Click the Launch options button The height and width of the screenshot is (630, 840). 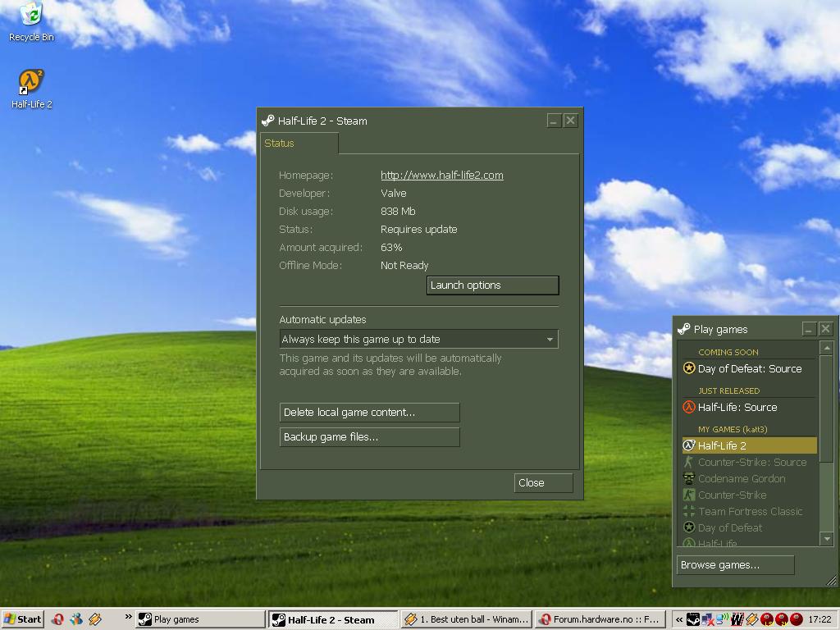[493, 285]
